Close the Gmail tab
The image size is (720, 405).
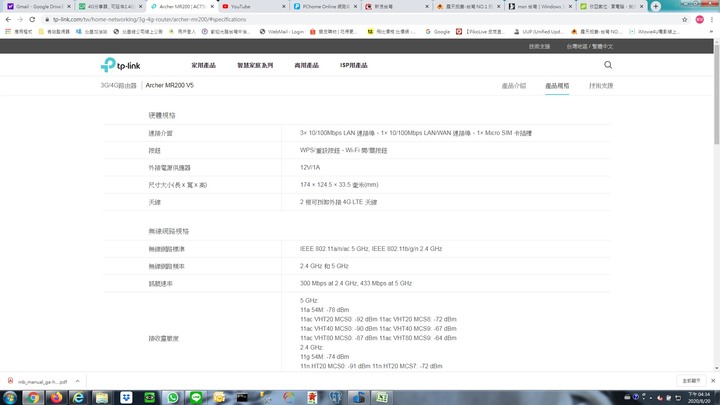69,6
